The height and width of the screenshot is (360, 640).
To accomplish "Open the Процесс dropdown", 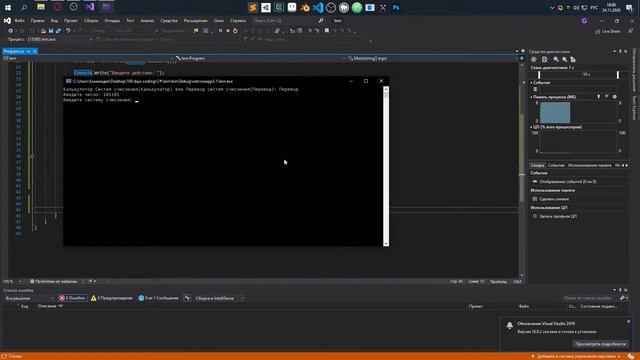I will click(60, 39).
